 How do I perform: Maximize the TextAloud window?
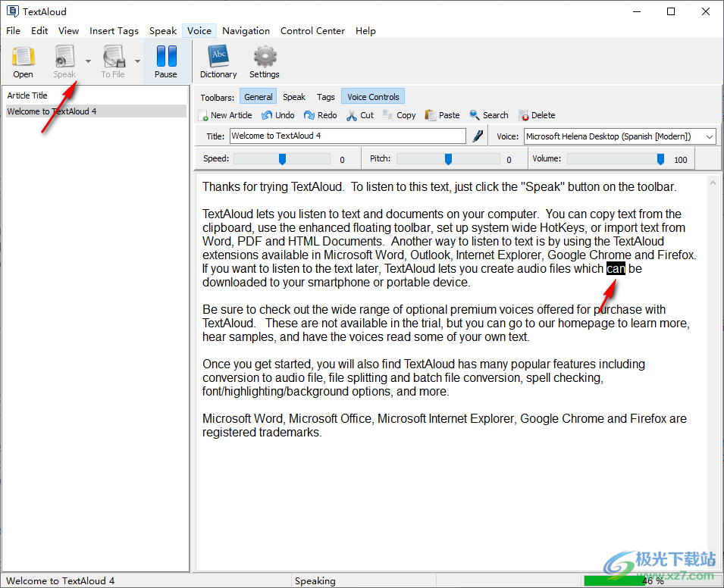click(671, 11)
